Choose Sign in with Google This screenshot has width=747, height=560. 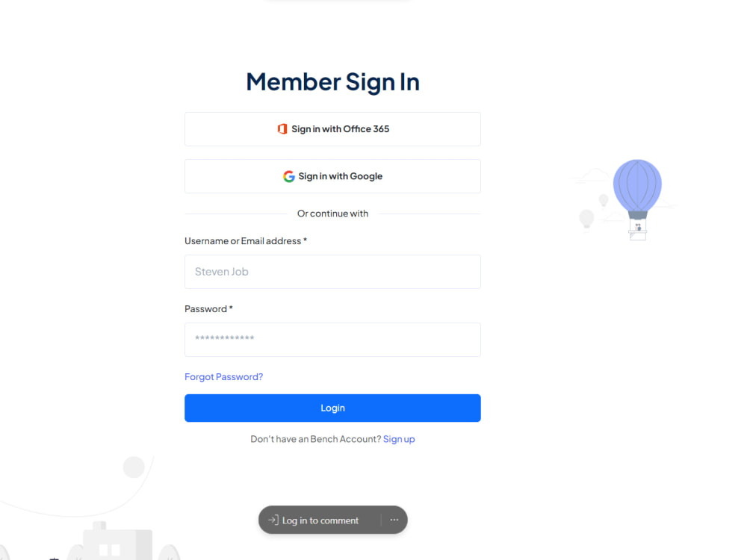(x=332, y=176)
